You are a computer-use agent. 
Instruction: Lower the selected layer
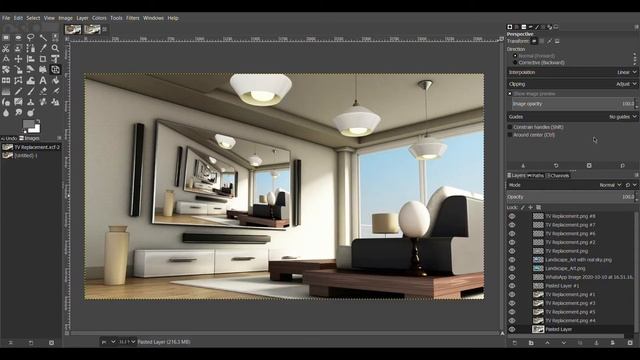(x=564, y=343)
